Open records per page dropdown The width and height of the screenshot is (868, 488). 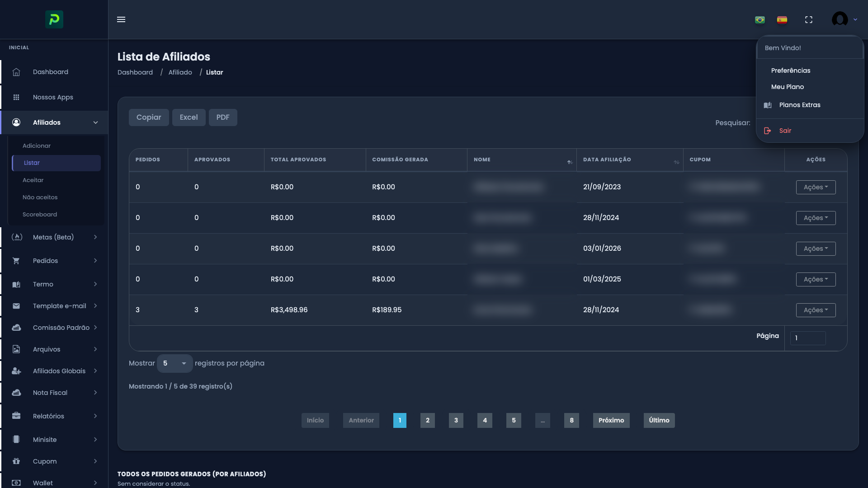(x=175, y=364)
